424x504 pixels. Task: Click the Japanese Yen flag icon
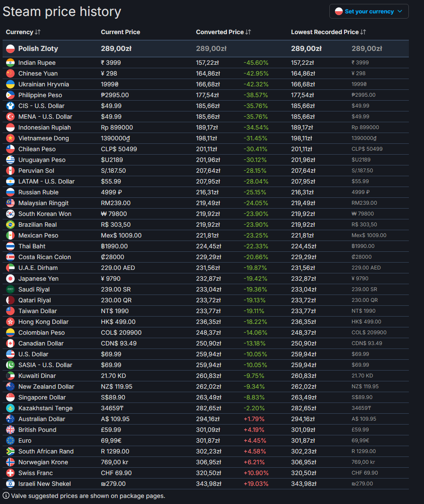pyautogui.click(x=10, y=279)
